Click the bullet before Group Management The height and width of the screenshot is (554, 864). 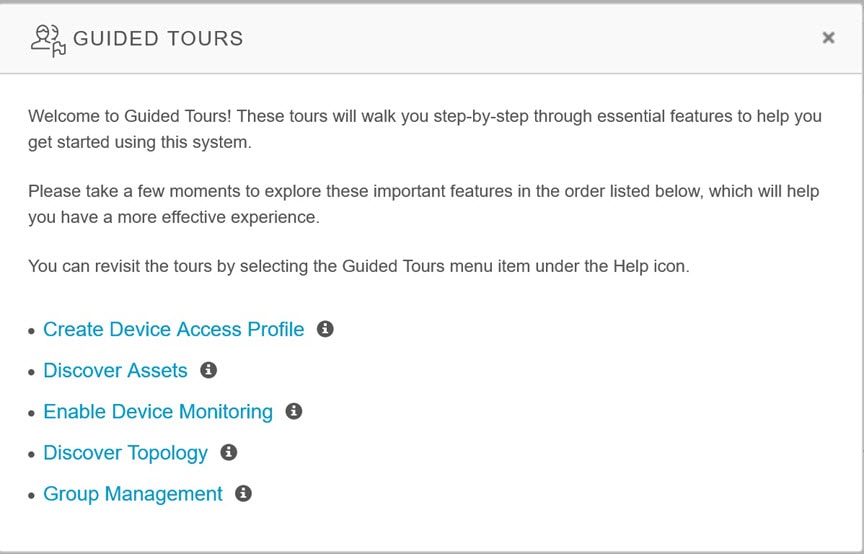click(x=31, y=496)
